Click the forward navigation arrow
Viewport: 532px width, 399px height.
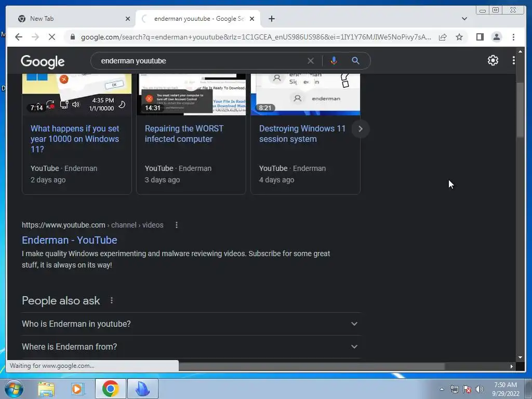click(x=35, y=37)
